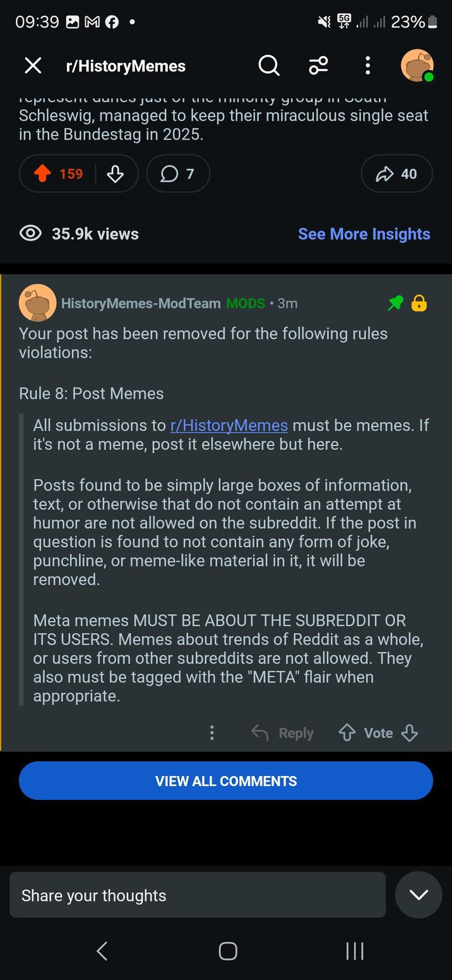
Task: Tap the Share your thoughts field
Action: point(197,895)
